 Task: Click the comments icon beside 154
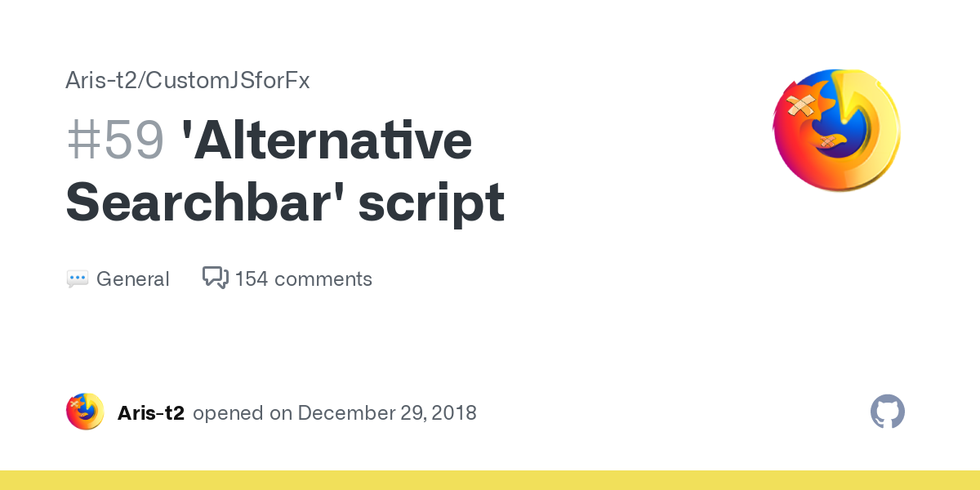215,278
